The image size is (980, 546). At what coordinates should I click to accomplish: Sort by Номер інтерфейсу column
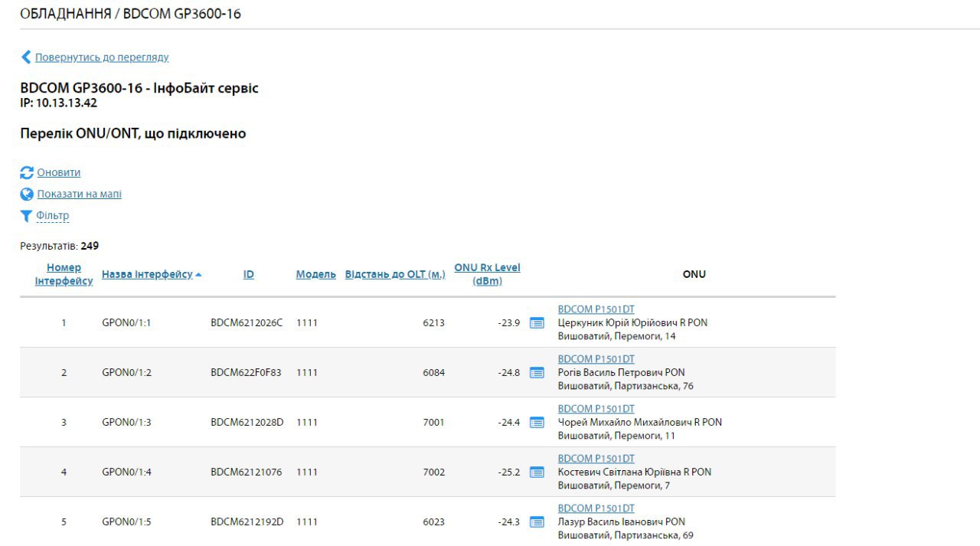click(64, 274)
